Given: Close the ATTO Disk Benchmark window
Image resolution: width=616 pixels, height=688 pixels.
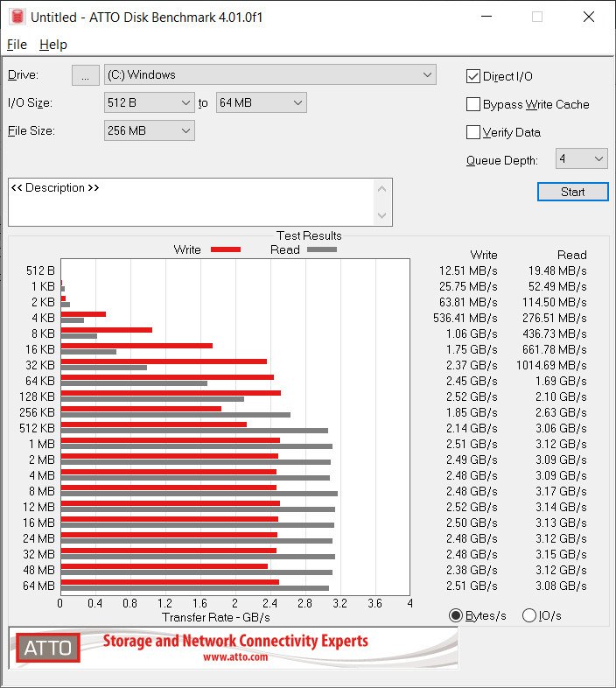Looking at the screenshot, I should coord(588,17).
